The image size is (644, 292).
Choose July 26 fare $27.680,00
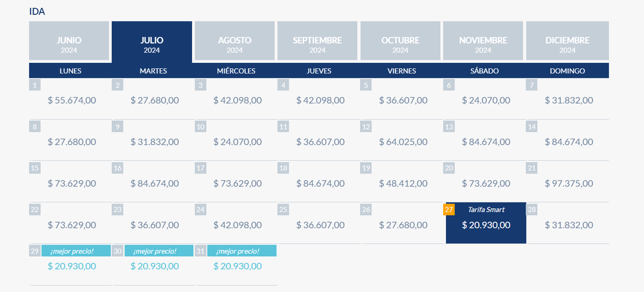pos(403,224)
